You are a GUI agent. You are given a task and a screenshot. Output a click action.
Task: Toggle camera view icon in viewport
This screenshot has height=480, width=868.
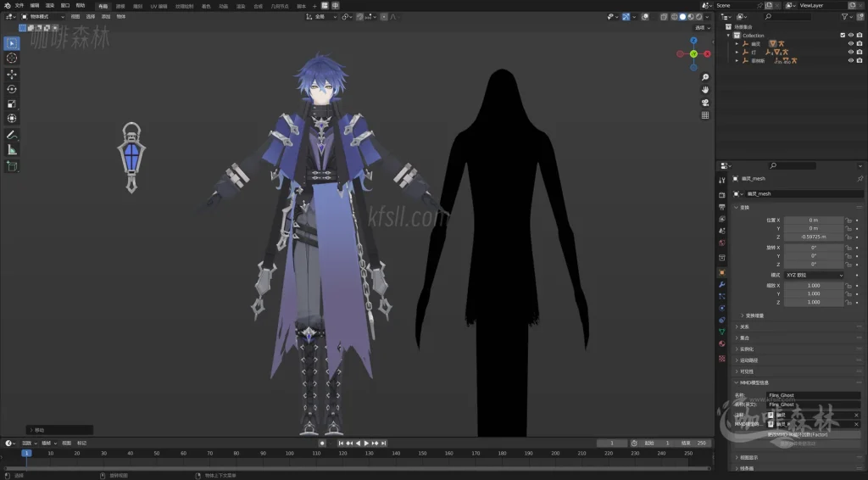[x=705, y=103]
